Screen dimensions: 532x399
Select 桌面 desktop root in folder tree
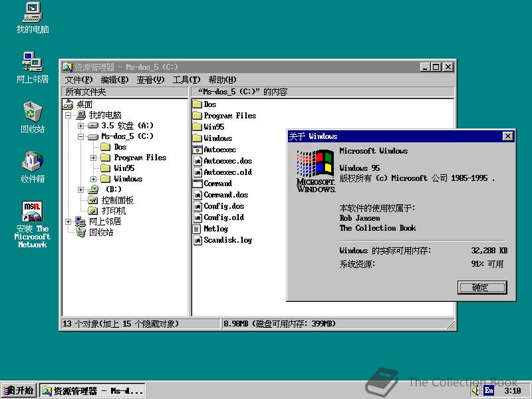[x=78, y=104]
